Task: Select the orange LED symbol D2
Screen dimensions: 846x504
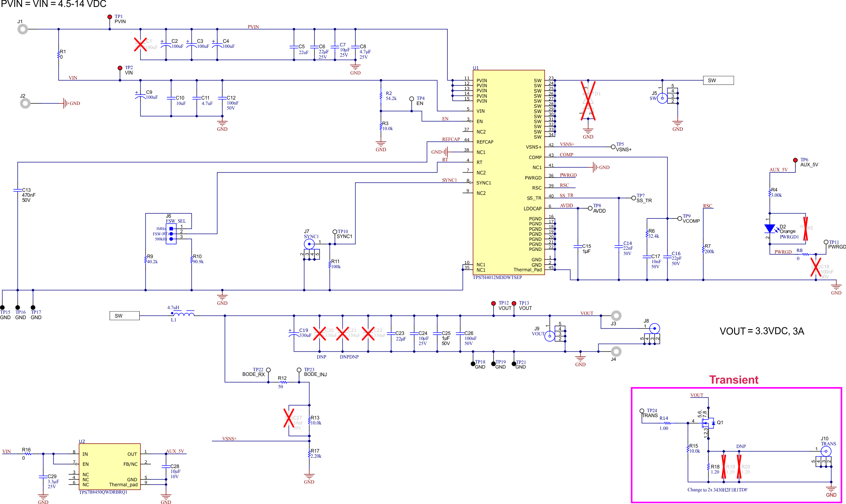Action: click(770, 228)
